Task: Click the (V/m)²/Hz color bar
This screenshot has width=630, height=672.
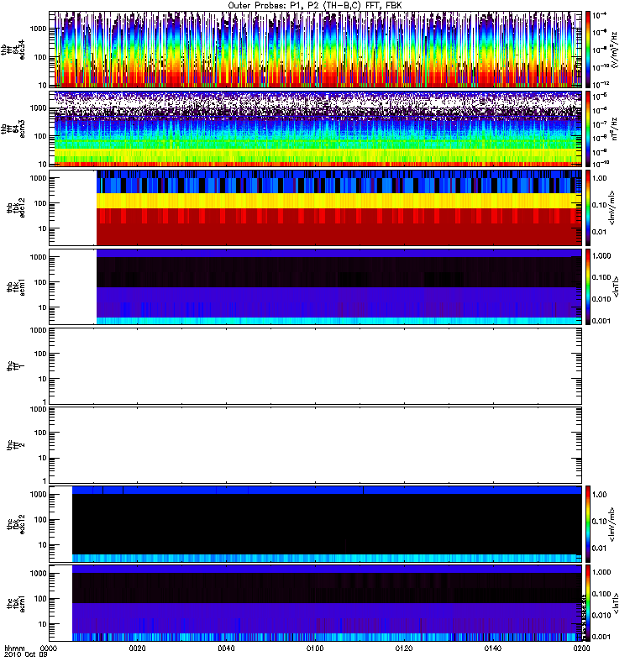Action: coord(588,50)
